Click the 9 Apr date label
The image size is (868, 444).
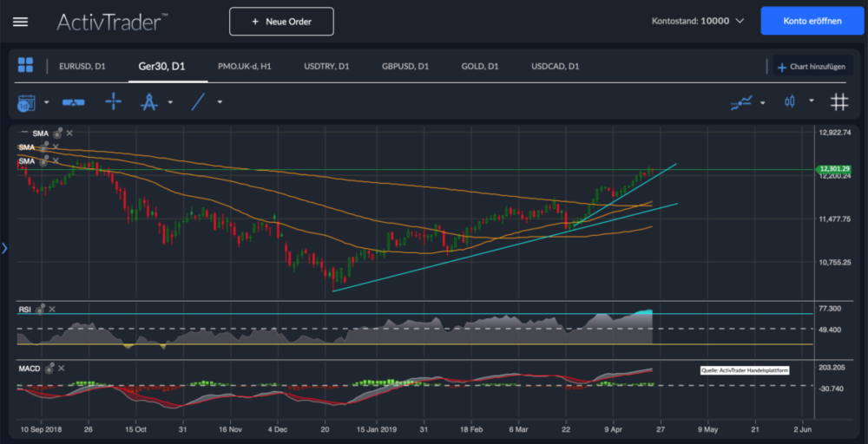coord(613,429)
